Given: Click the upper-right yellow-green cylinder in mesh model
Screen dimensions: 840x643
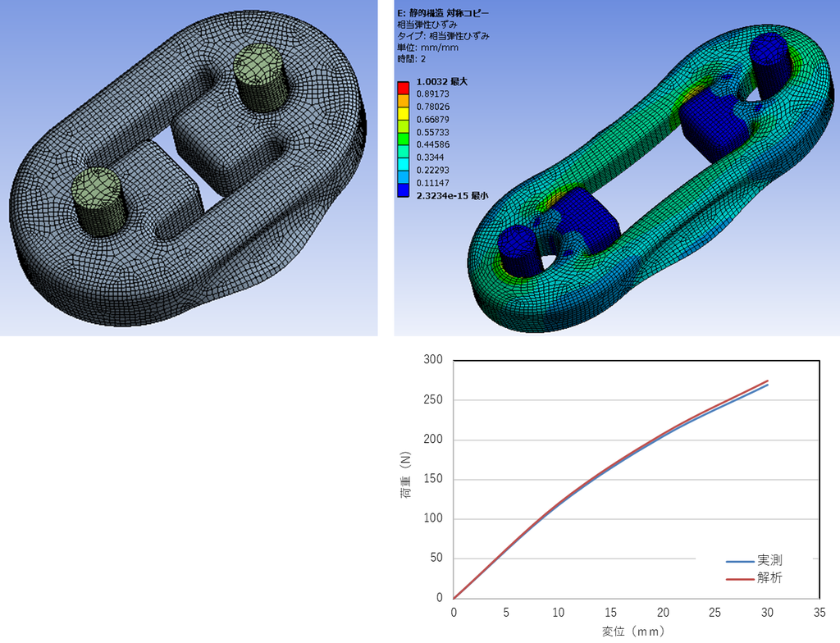Looking at the screenshot, I should click(262, 77).
